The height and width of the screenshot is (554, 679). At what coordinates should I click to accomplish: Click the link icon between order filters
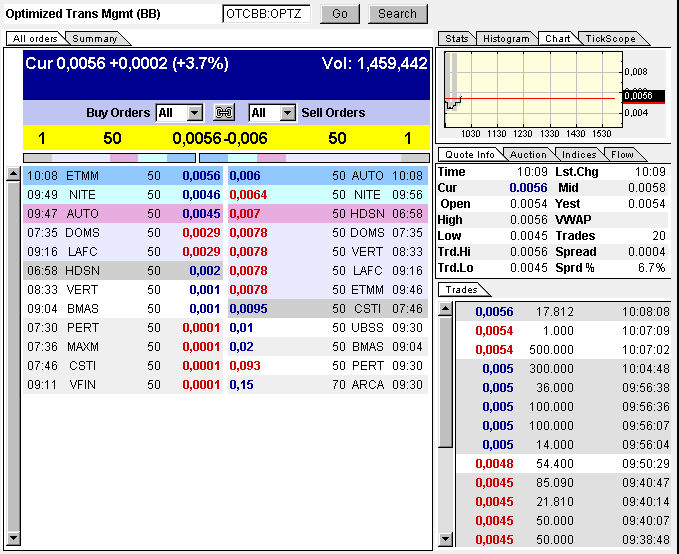point(224,113)
